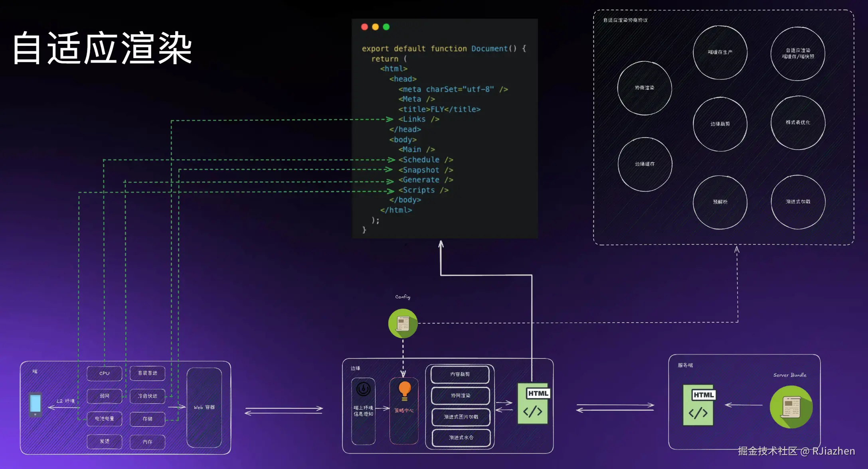
Task: Click the 渐进式加载 circle
Action: click(798, 202)
